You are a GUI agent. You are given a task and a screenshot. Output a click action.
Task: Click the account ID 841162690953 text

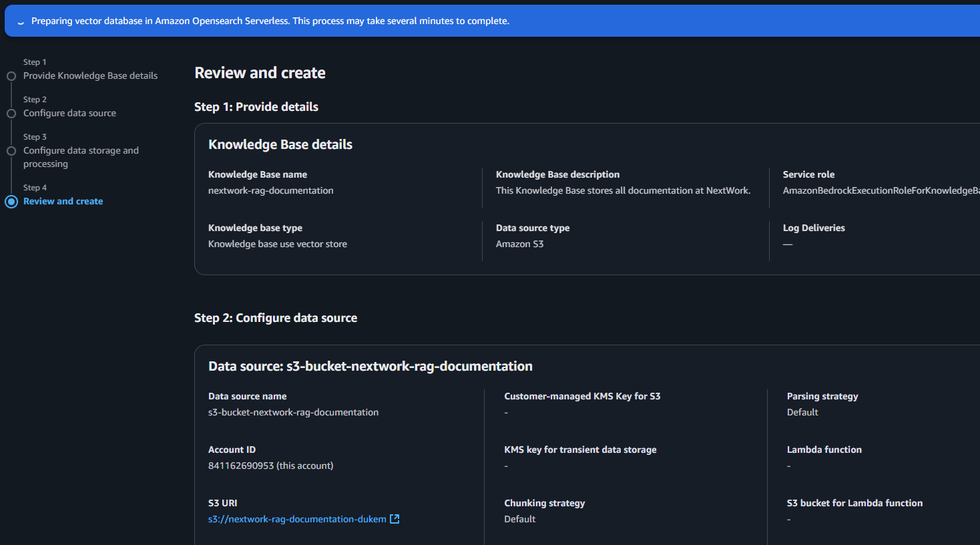point(241,466)
